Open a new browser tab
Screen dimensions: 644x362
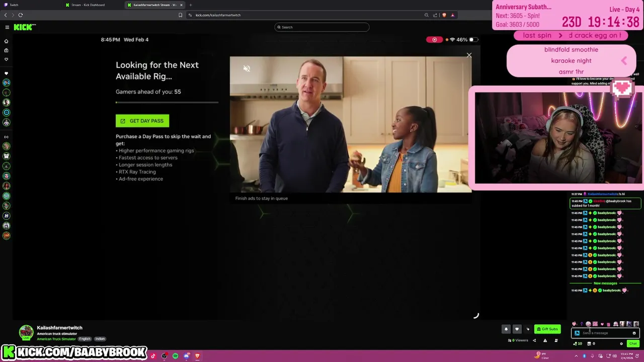tap(191, 5)
